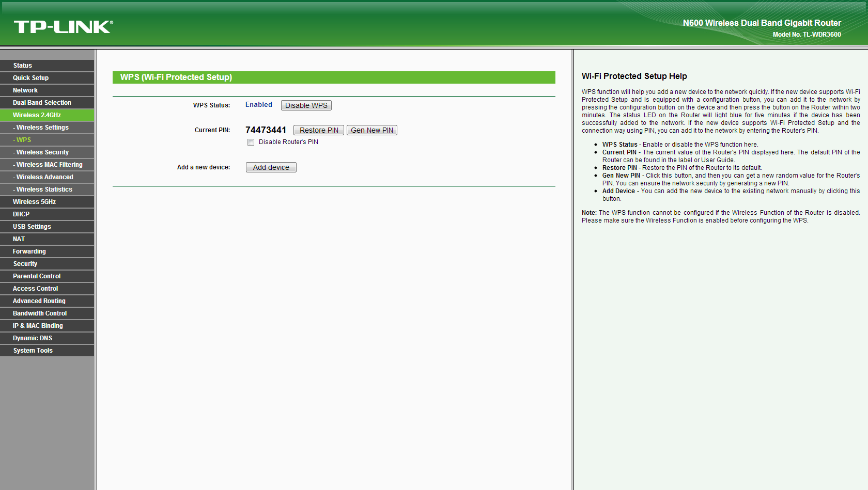Open the Status menu item
The image size is (868, 490).
[x=47, y=66]
